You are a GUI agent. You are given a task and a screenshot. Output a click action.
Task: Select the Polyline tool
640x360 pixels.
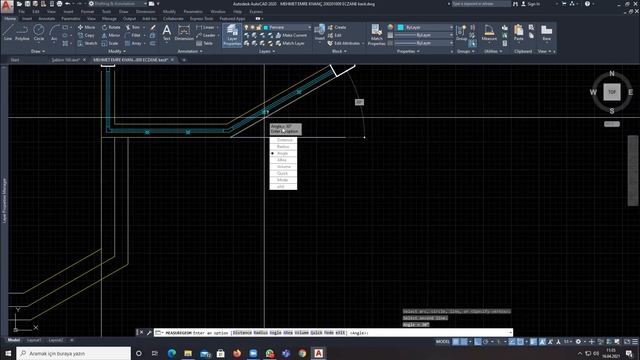22,32
